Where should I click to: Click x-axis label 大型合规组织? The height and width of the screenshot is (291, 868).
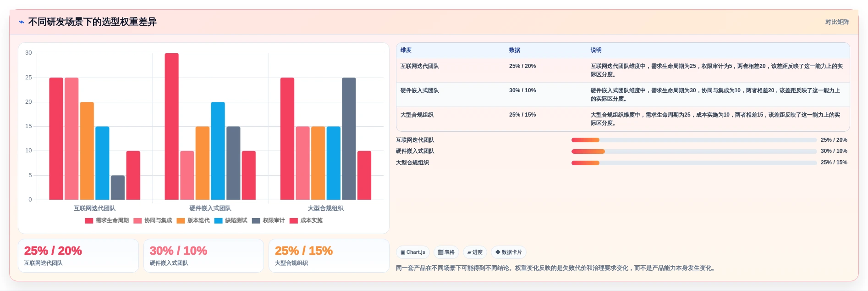[x=326, y=208]
